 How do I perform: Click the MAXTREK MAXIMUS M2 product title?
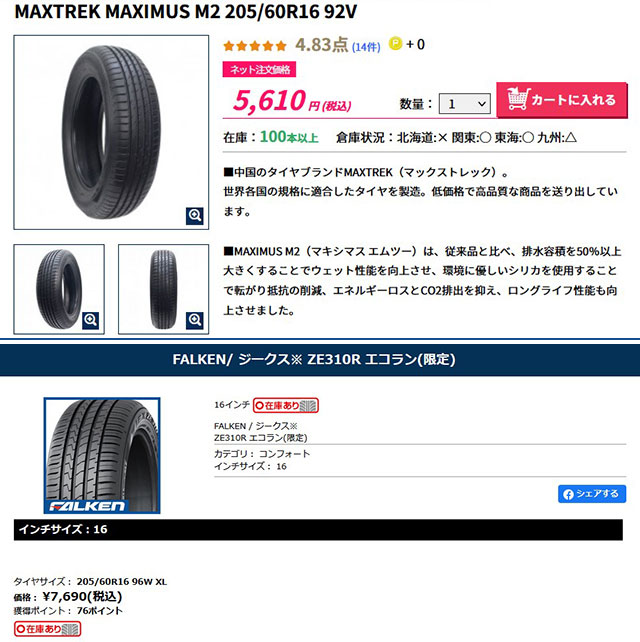click(x=185, y=11)
